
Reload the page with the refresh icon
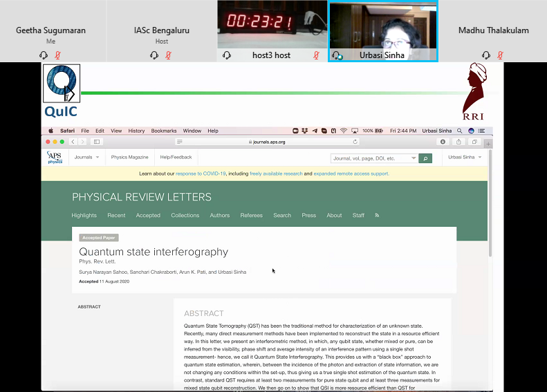click(355, 142)
